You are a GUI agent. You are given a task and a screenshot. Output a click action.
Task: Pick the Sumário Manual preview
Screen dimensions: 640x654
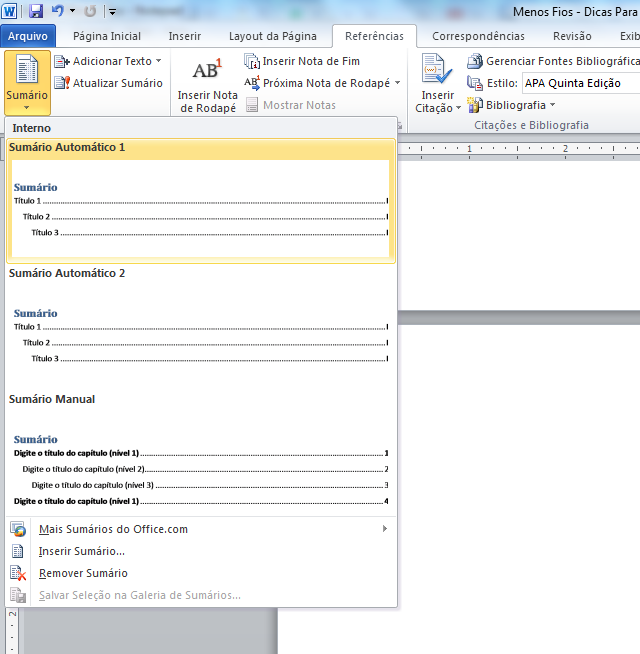pos(200,466)
